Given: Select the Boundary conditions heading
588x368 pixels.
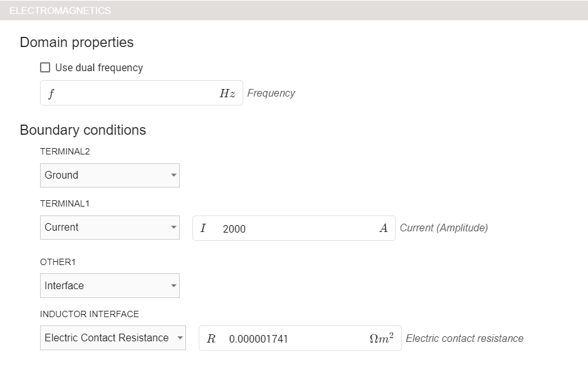Looking at the screenshot, I should click(83, 130).
